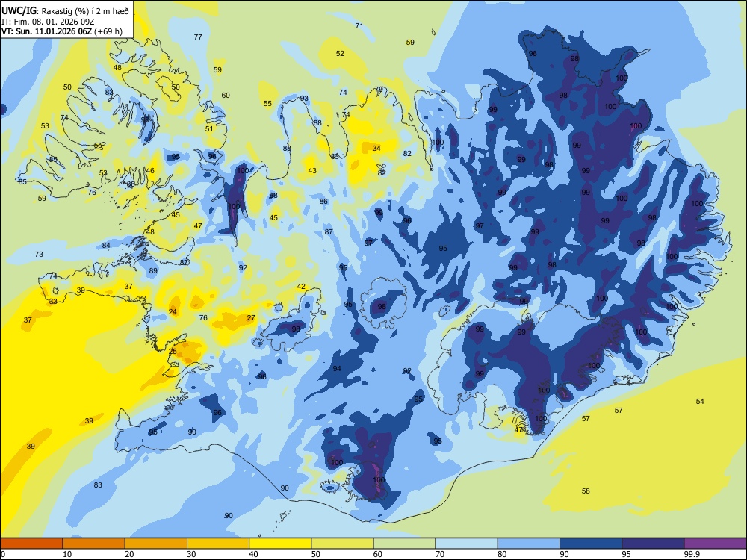Click the humidity value "46" on the map
This screenshot has width=747, height=560.
tap(150, 170)
